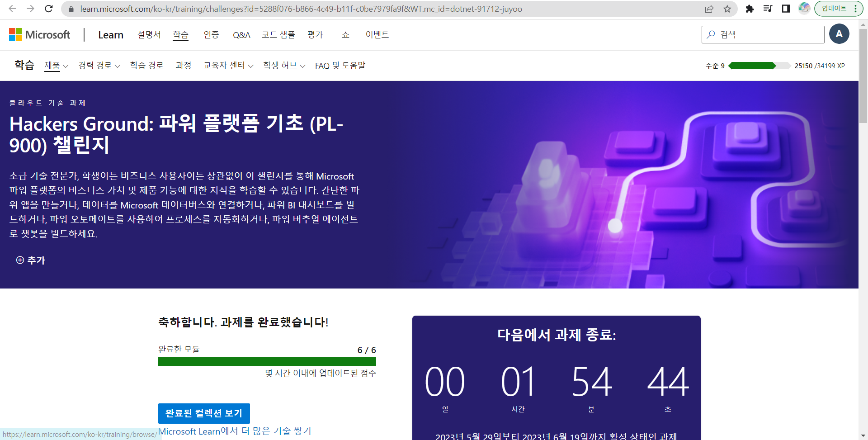The height and width of the screenshot is (440, 868).
Task: Open the search field magnifier icon
Action: pyautogui.click(x=711, y=34)
